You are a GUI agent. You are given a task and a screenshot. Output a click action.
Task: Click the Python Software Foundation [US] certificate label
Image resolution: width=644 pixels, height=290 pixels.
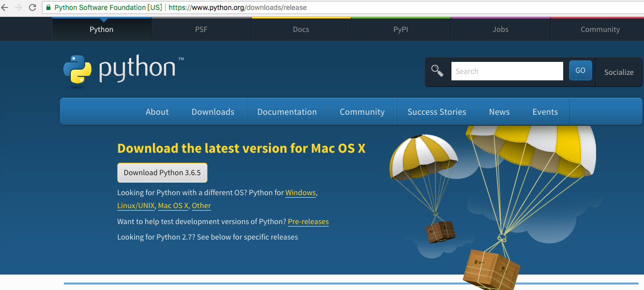pyautogui.click(x=108, y=7)
